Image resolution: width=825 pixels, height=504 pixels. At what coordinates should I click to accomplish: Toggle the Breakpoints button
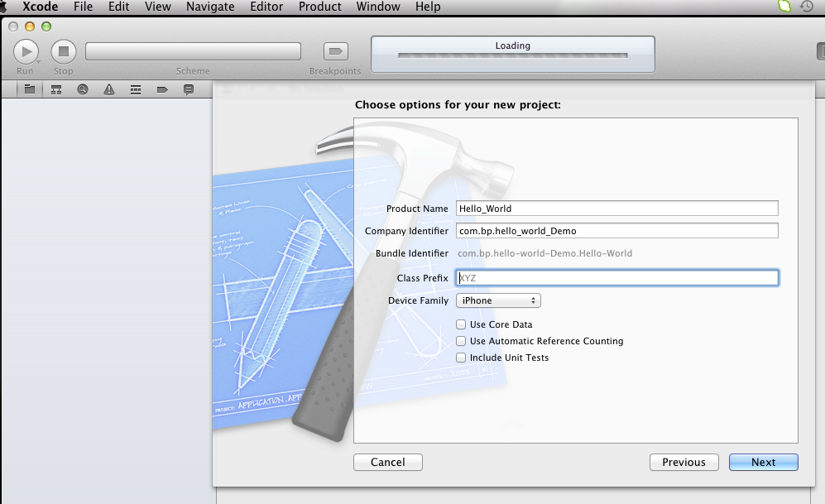pos(335,51)
